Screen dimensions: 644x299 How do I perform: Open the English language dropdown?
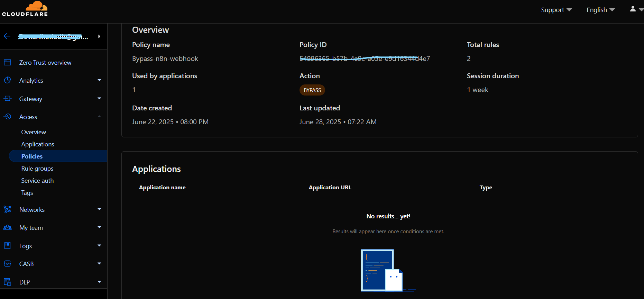point(601,10)
